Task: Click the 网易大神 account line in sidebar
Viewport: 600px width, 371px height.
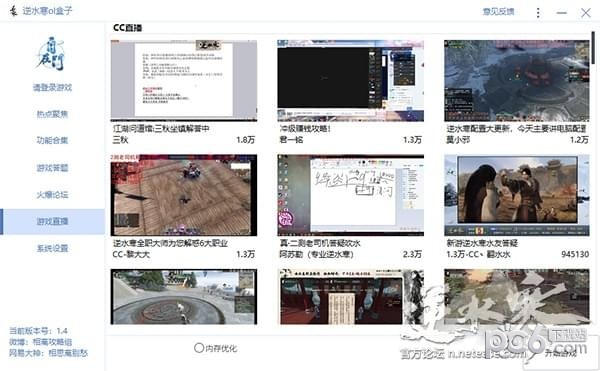Action: point(49,353)
